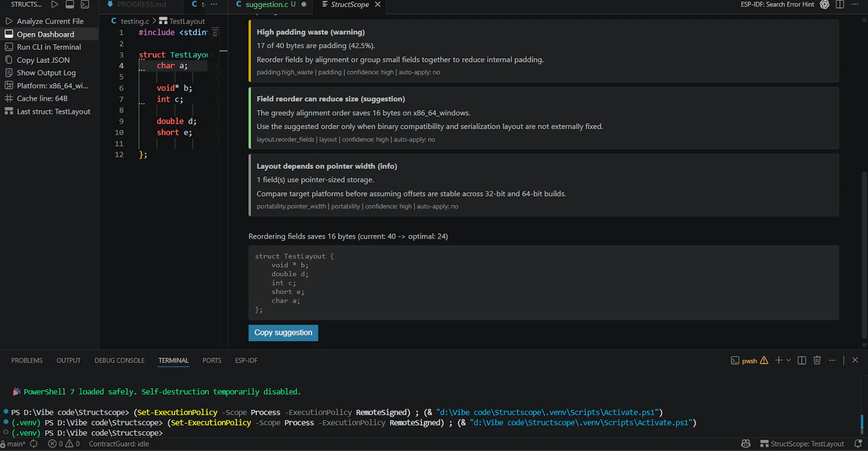Image resolution: width=868 pixels, height=451 pixels.
Task: Click terminal scrollbar thumb
Action: [x=862, y=424]
